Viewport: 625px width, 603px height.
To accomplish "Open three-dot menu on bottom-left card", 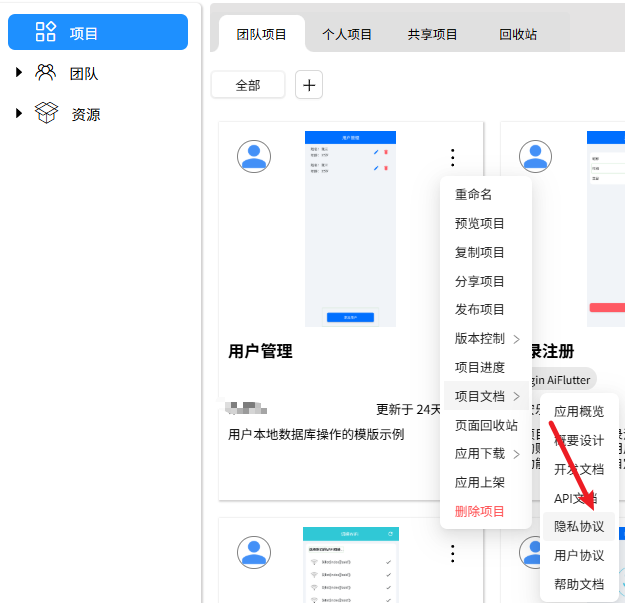I will [x=452, y=554].
